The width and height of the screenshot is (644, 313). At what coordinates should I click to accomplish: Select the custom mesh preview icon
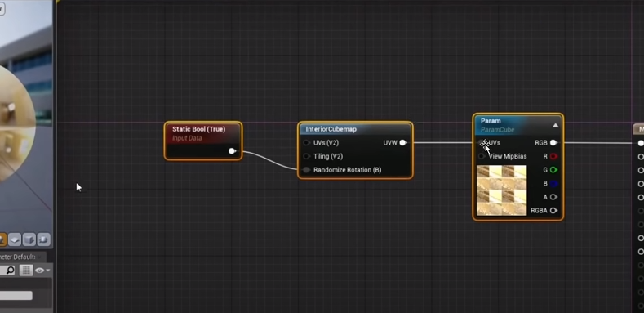pyautogui.click(x=43, y=239)
